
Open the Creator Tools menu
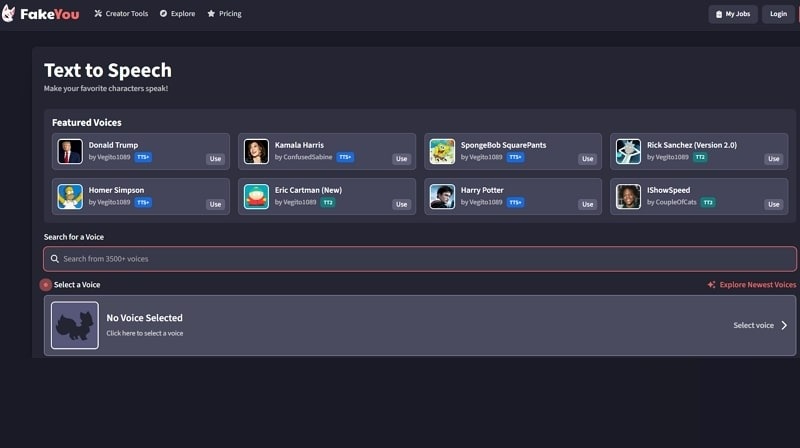[120, 14]
